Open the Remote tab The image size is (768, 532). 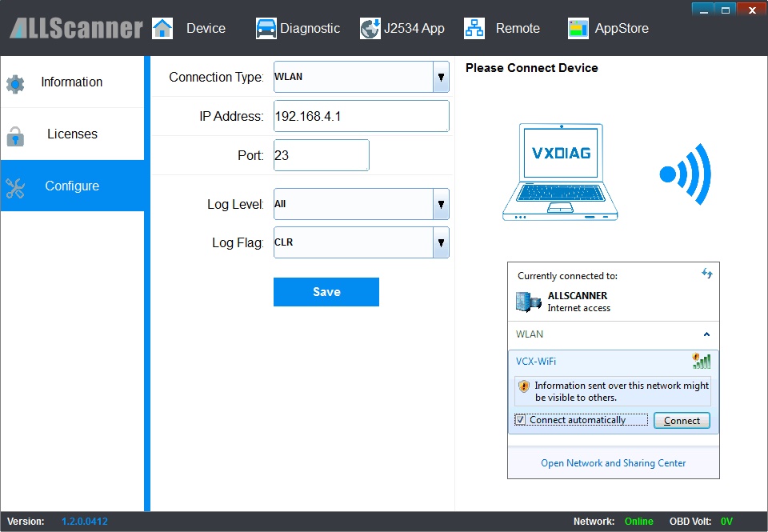[x=518, y=29]
